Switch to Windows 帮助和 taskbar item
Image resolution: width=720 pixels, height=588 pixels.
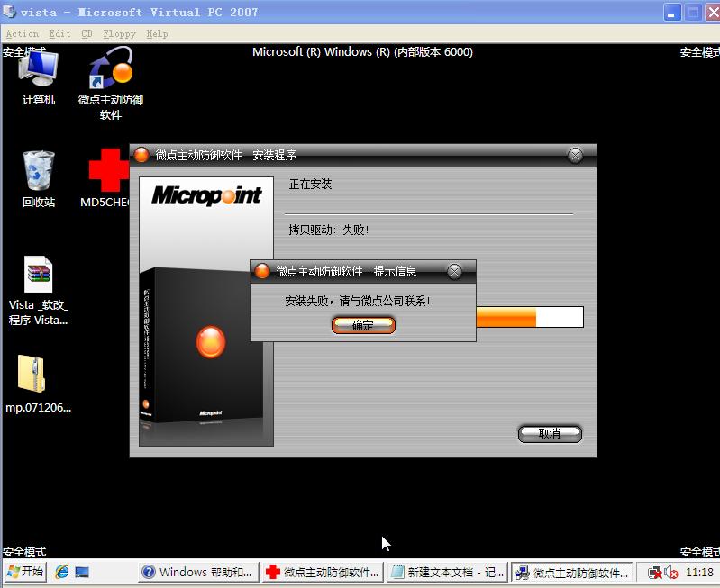coord(198,572)
